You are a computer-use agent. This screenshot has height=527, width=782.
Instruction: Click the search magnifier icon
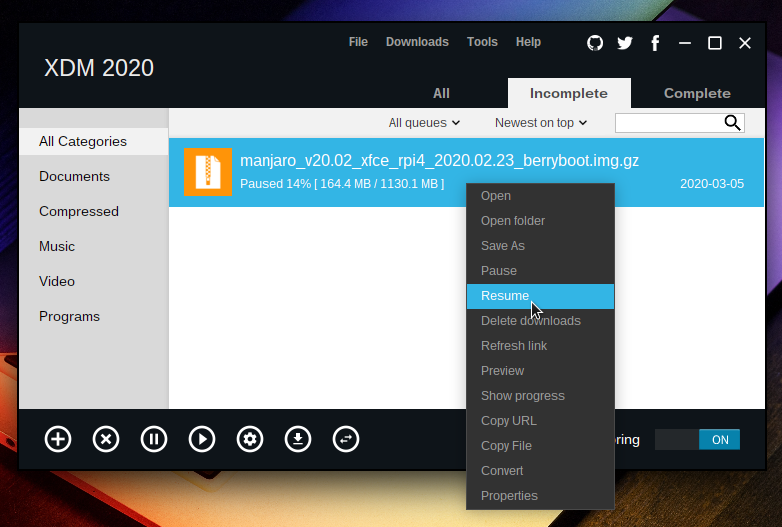(x=732, y=123)
